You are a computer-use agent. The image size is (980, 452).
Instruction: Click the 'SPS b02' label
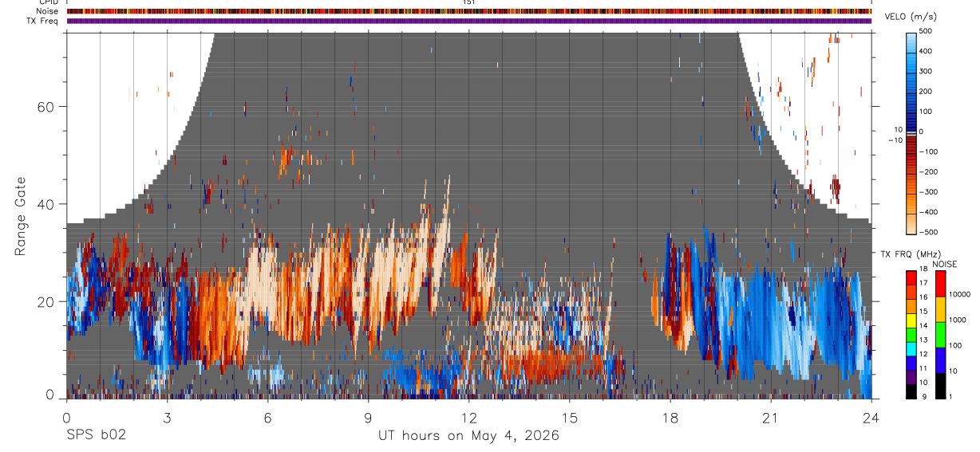(97, 435)
